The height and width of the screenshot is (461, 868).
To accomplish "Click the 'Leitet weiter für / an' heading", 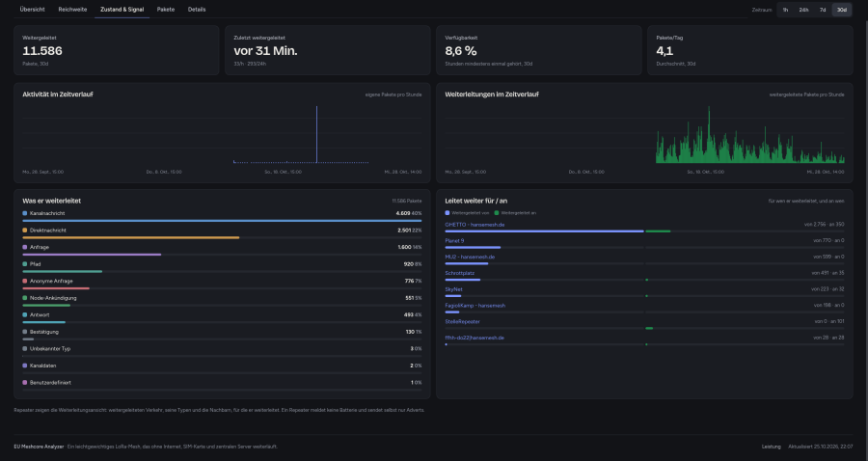I will click(x=476, y=201).
